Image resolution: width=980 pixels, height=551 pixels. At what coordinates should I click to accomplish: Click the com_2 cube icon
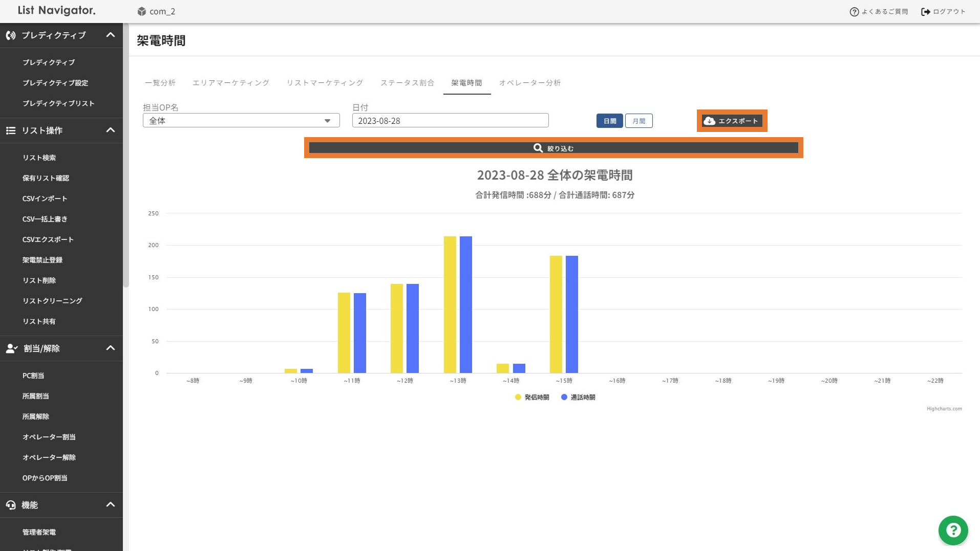point(142,11)
